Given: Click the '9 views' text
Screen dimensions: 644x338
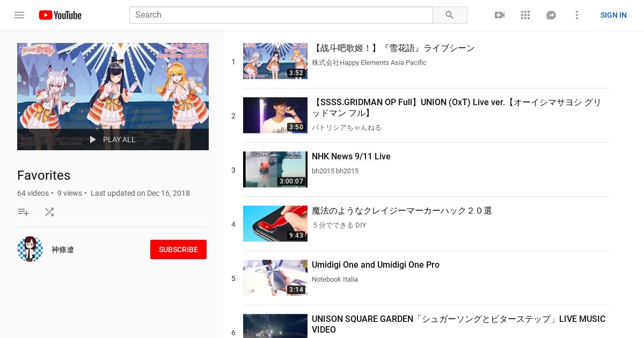Looking at the screenshot, I should tap(70, 193).
